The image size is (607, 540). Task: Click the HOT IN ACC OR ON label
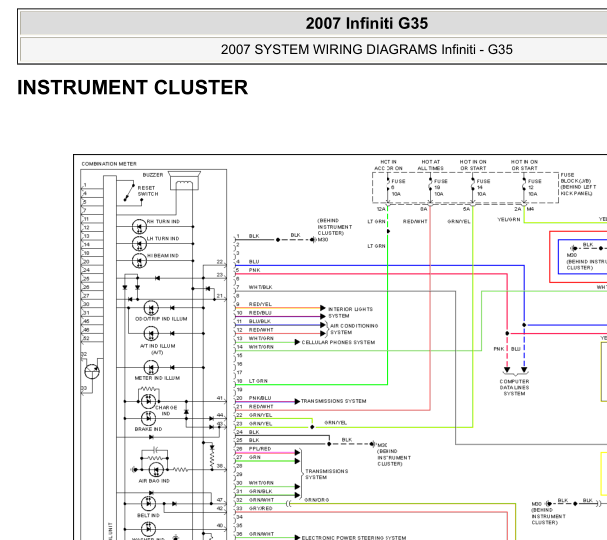[x=388, y=165]
